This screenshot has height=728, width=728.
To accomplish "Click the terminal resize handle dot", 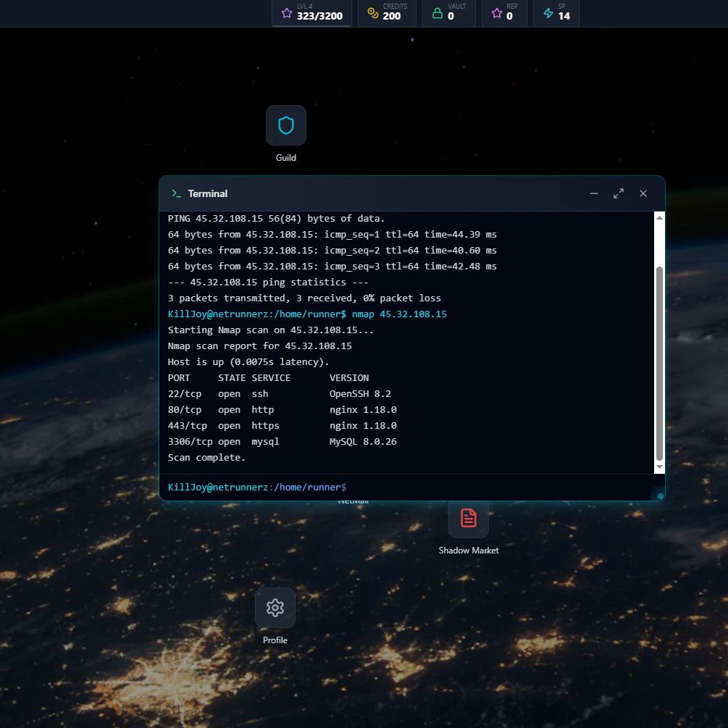I will pos(661,496).
